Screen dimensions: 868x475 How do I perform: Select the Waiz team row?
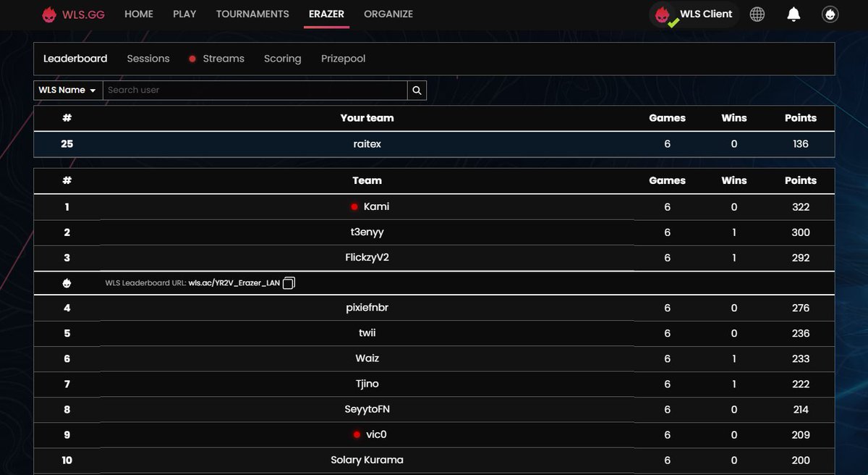point(434,358)
